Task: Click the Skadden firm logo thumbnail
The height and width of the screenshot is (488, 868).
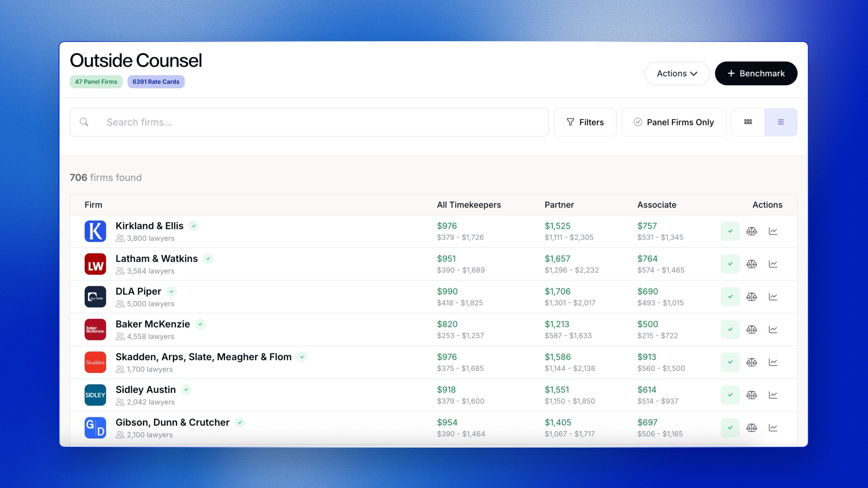Action: click(x=95, y=362)
